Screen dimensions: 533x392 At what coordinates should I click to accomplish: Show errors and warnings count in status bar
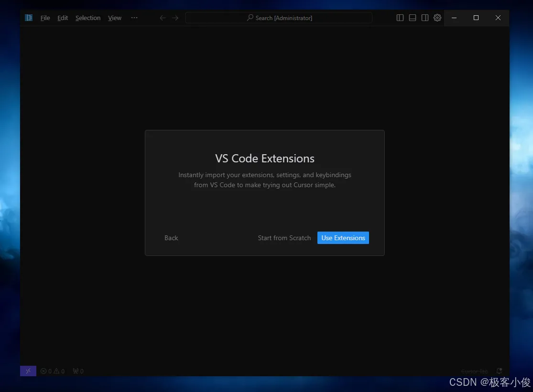coord(53,371)
